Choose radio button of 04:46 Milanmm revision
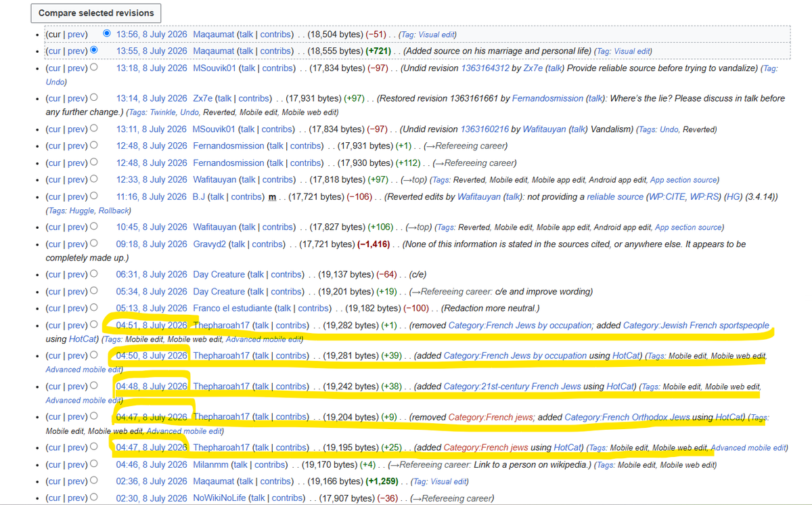812x505 pixels. (94, 464)
